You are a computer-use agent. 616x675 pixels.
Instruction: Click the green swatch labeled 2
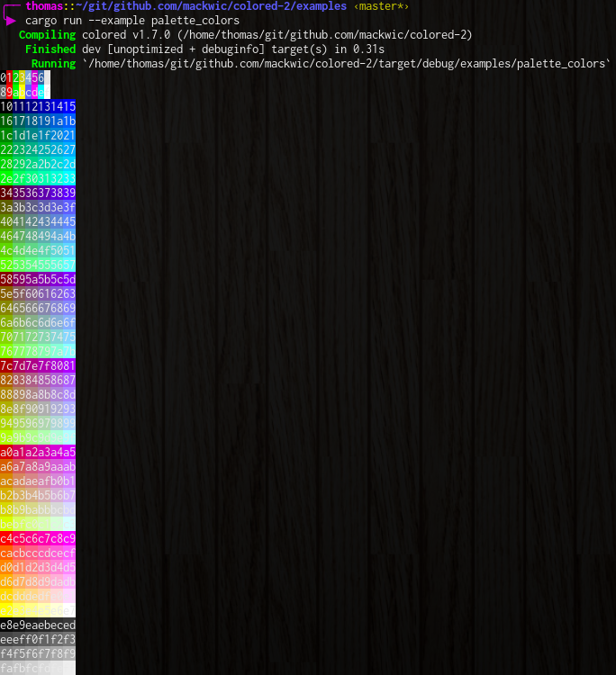pyautogui.click(x=16, y=77)
